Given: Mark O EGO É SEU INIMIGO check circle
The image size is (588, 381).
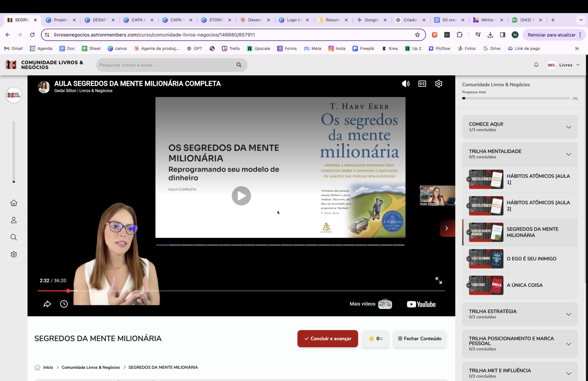Looking at the screenshot, I should coord(469,258).
